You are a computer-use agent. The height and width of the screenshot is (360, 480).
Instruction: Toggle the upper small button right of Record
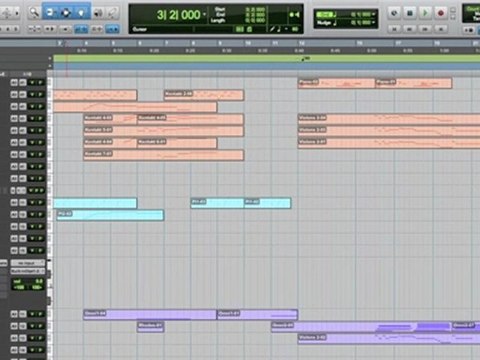point(453,9)
